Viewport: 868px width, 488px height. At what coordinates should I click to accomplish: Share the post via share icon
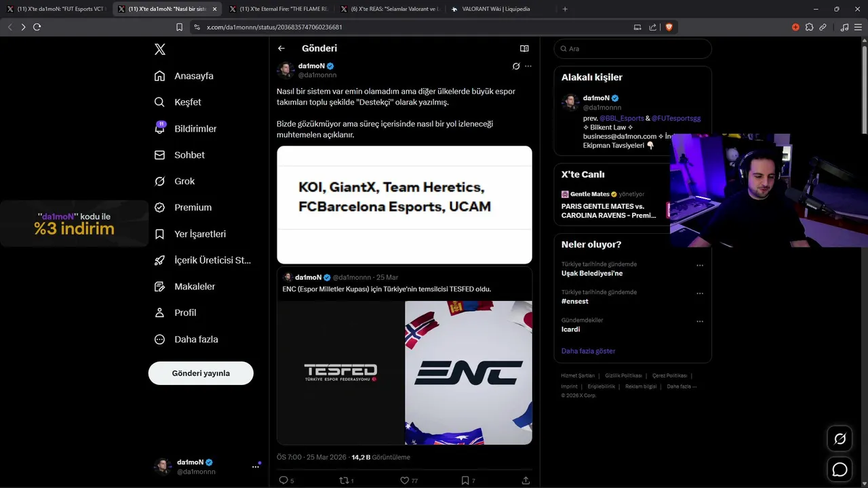526,480
